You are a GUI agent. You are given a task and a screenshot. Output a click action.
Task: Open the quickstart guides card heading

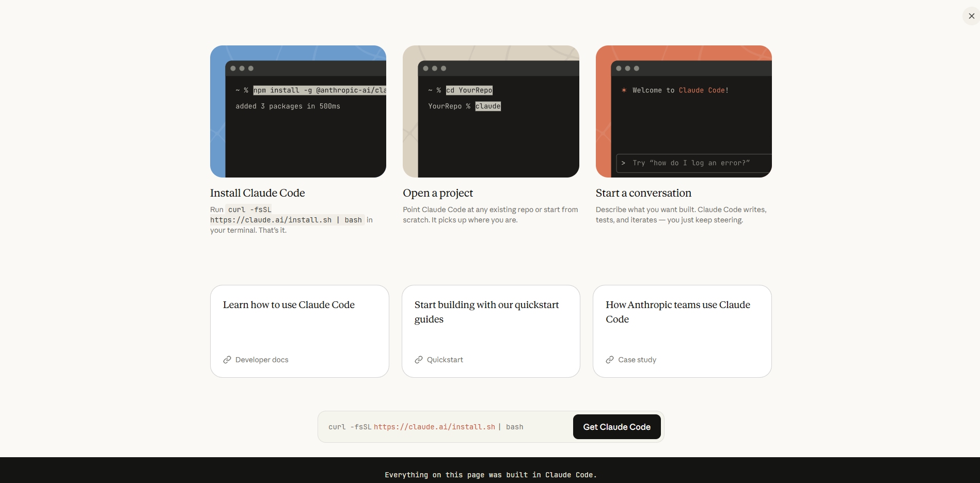point(486,312)
